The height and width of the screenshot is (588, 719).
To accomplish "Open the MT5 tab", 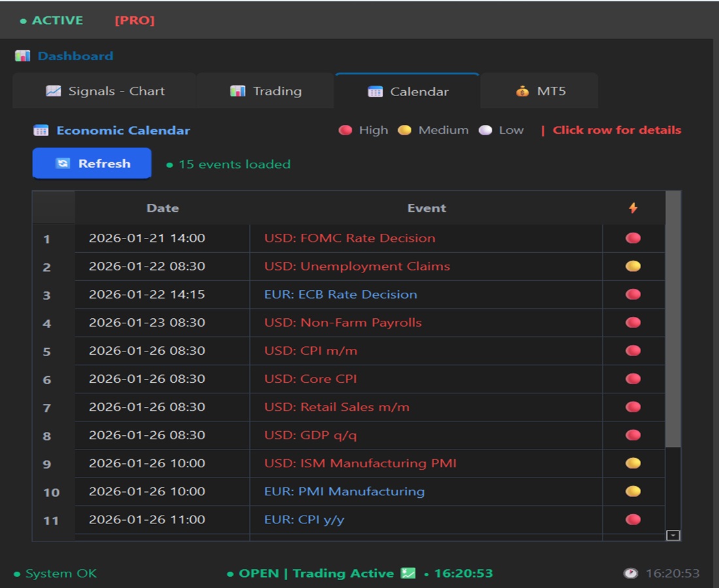I will [x=540, y=91].
